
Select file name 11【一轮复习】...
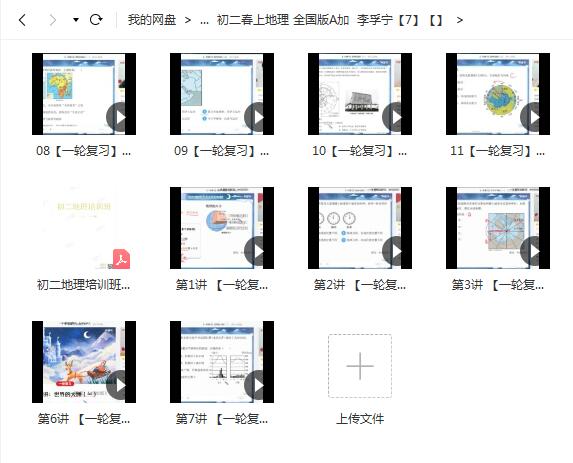pos(498,151)
